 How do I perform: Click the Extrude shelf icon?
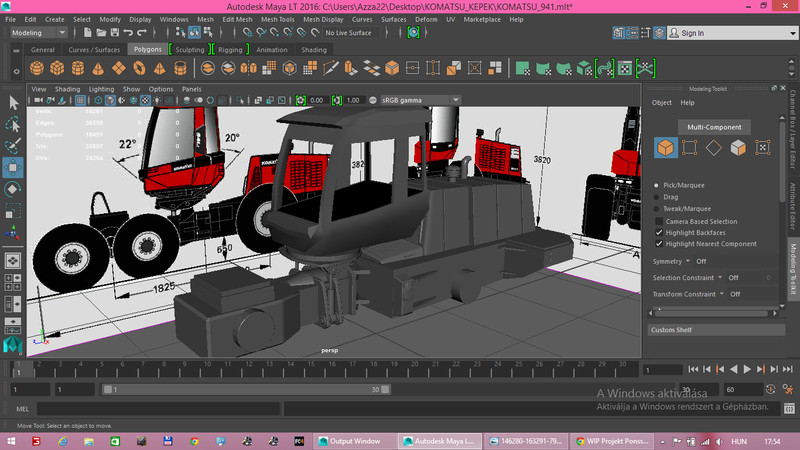pyautogui.click(x=351, y=68)
